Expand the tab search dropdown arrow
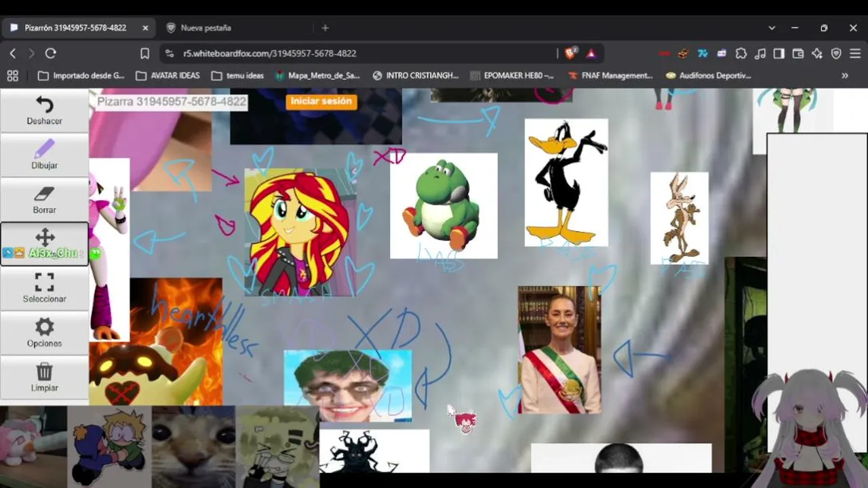 pyautogui.click(x=772, y=28)
